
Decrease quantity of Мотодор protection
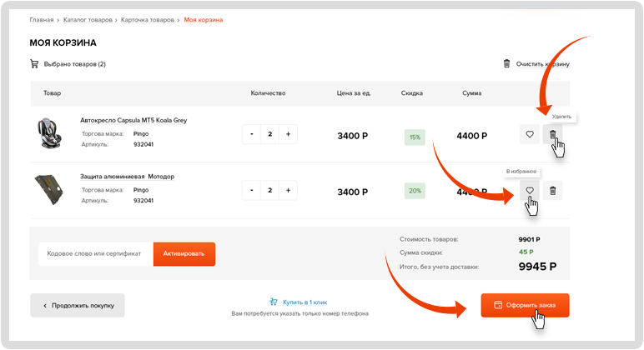coord(251,191)
